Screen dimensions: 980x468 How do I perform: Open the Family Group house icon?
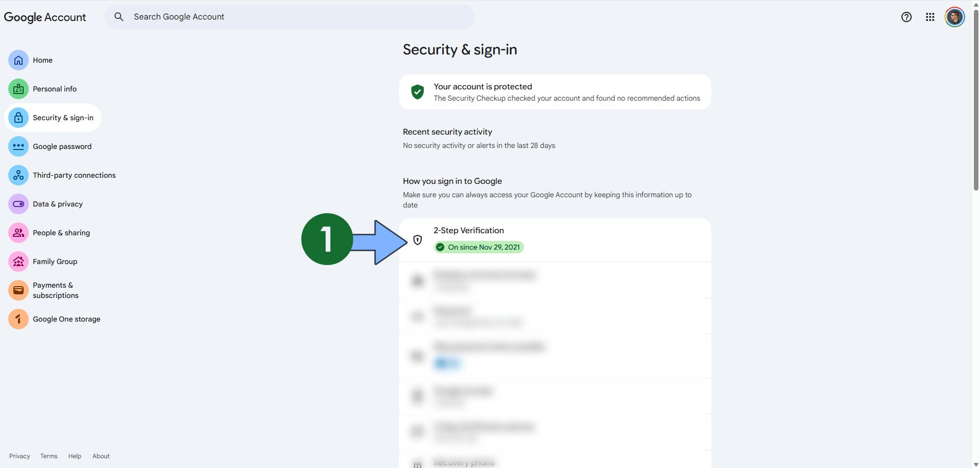[x=18, y=261]
